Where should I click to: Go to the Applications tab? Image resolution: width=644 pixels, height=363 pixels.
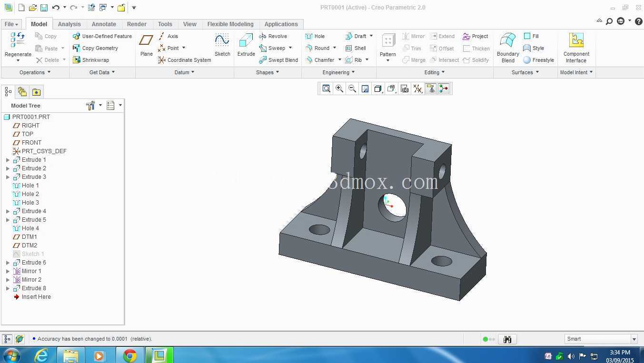[x=281, y=24]
